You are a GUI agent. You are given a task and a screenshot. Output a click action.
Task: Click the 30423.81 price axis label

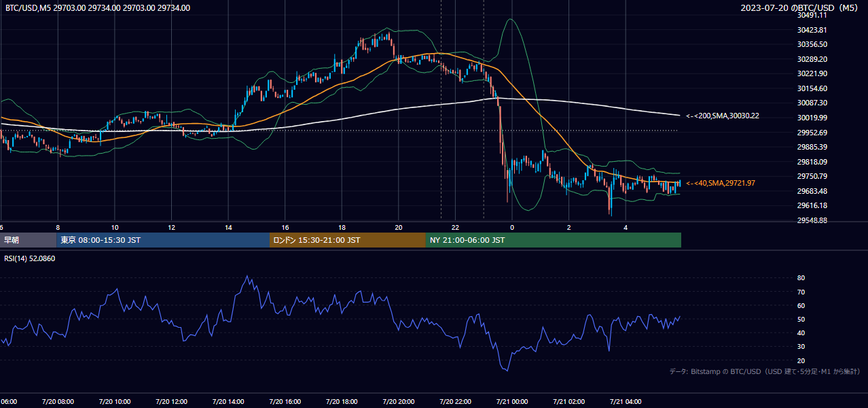[812, 30]
